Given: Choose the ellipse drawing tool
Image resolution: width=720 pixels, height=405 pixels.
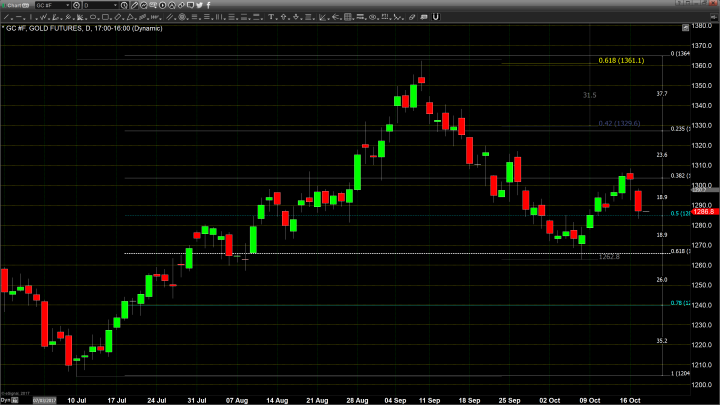Looking at the screenshot, I should coord(93,17).
